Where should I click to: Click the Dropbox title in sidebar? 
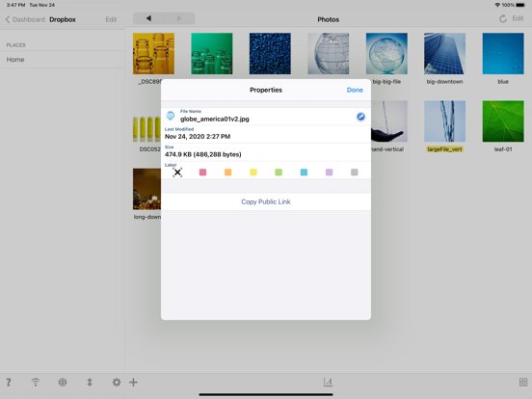(x=63, y=19)
